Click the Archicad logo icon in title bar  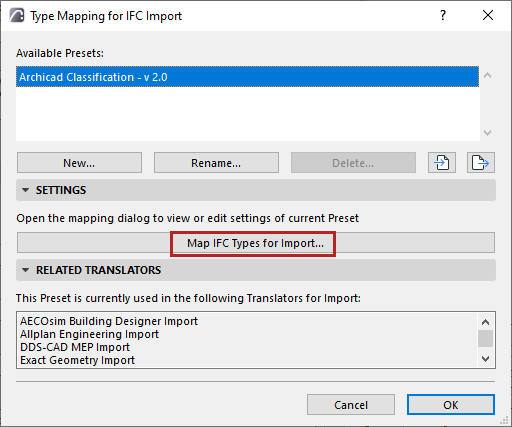pos(17,16)
